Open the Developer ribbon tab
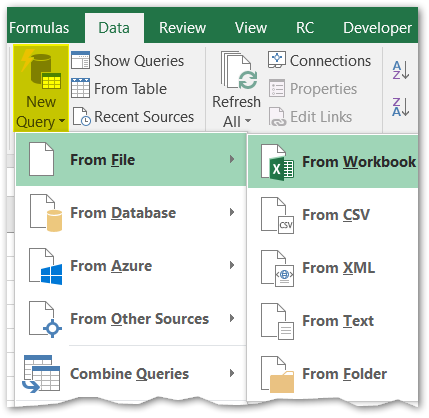This screenshot has width=429, height=418. click(x=378, y=28)
